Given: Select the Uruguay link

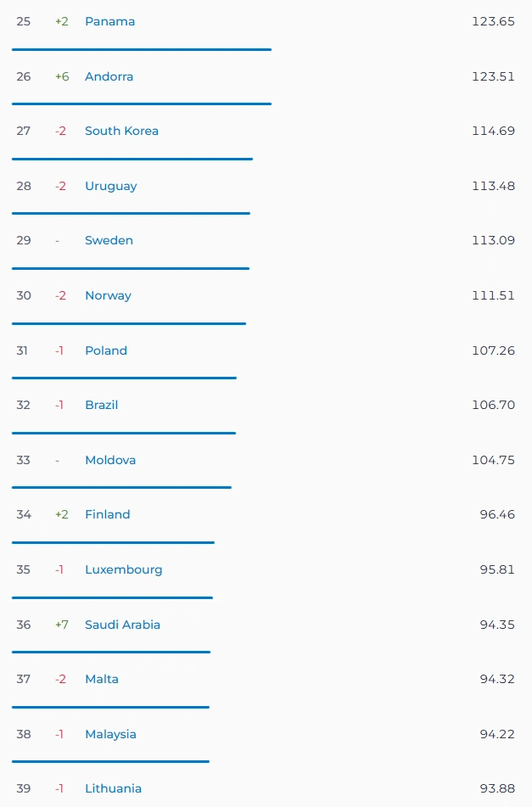Looking at the screenshot, I should tap(110, 187).
